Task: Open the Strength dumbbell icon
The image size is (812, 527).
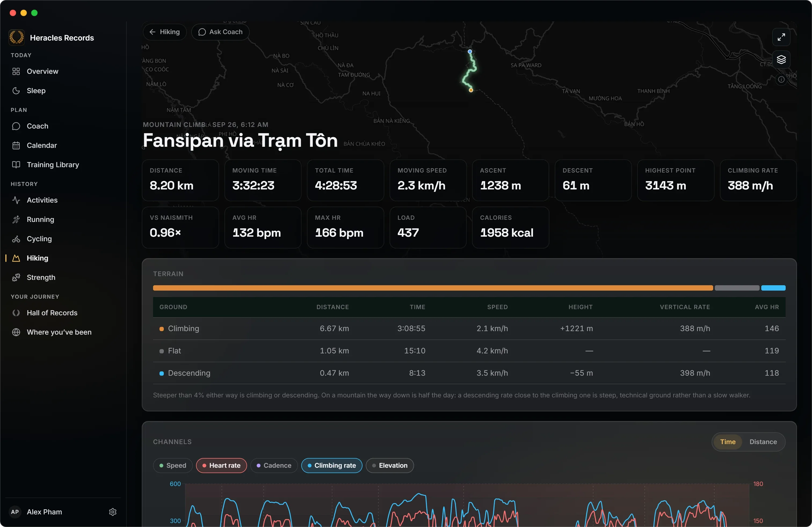Action: click(16, 277)
